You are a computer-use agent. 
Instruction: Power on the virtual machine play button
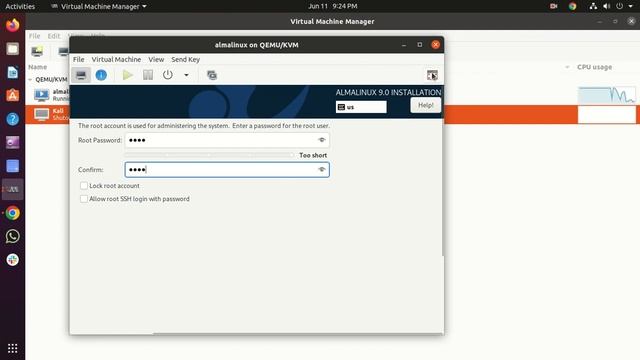click(x=128, y=75)
